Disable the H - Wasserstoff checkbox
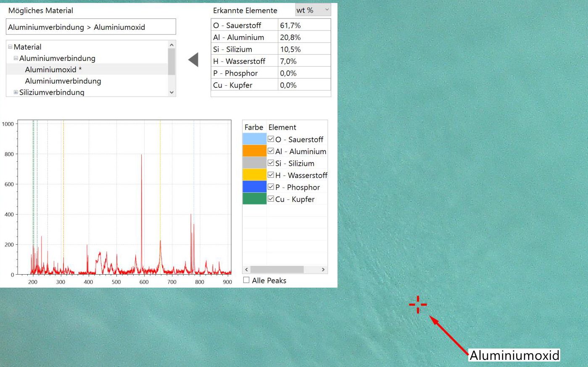588x367 pixels. tap(271, 175)
